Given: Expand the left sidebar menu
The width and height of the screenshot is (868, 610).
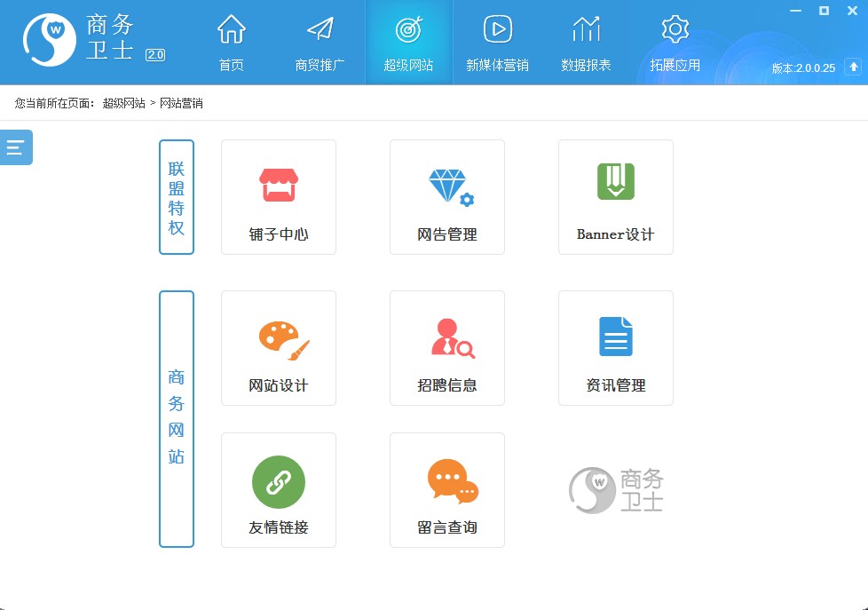Looking at the screenshot, I should pos(16,147).
